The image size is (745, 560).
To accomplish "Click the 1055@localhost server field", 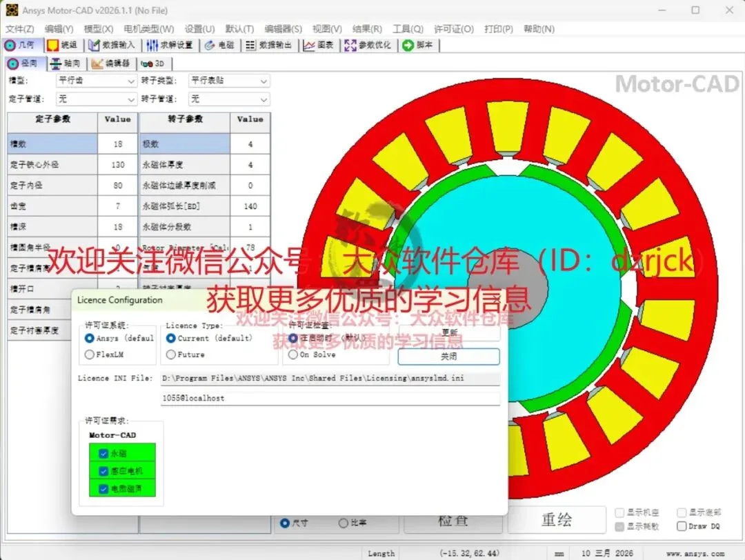I will tap(330, 399).
